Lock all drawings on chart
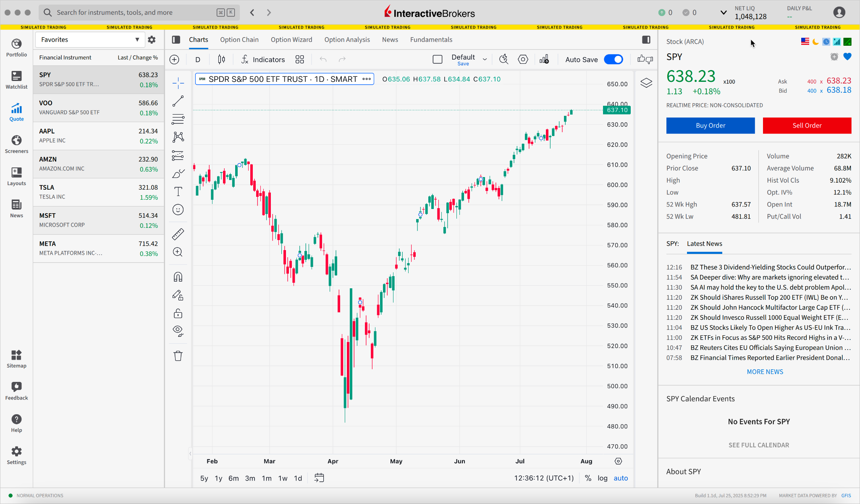860x504 pixels. 178,313
